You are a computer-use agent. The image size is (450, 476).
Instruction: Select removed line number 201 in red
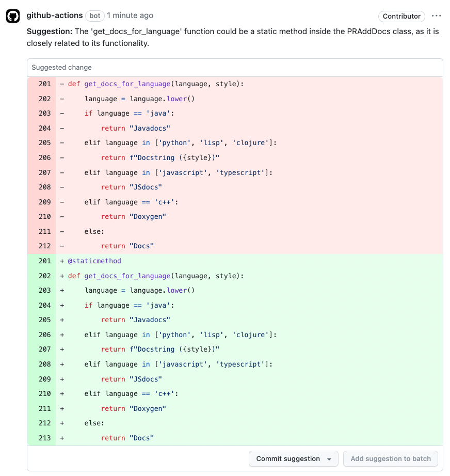45,84
